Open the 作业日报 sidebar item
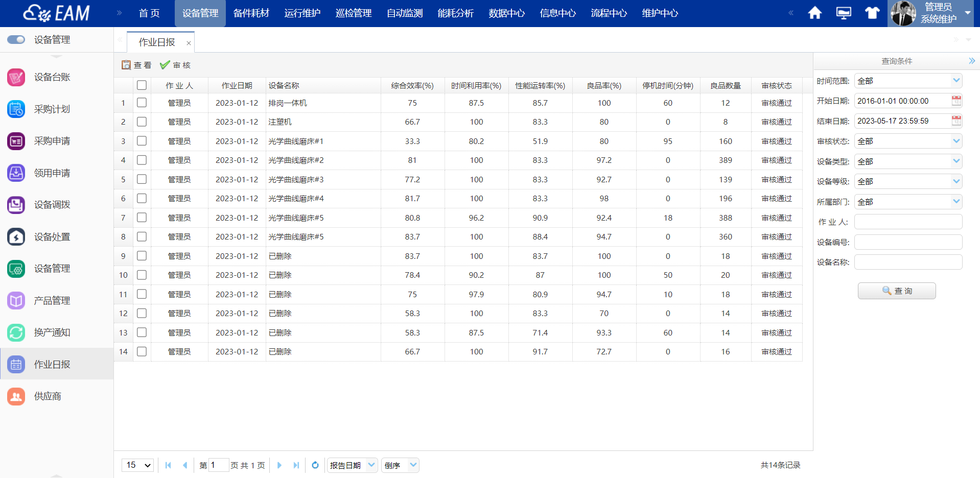 coord(56,364)
